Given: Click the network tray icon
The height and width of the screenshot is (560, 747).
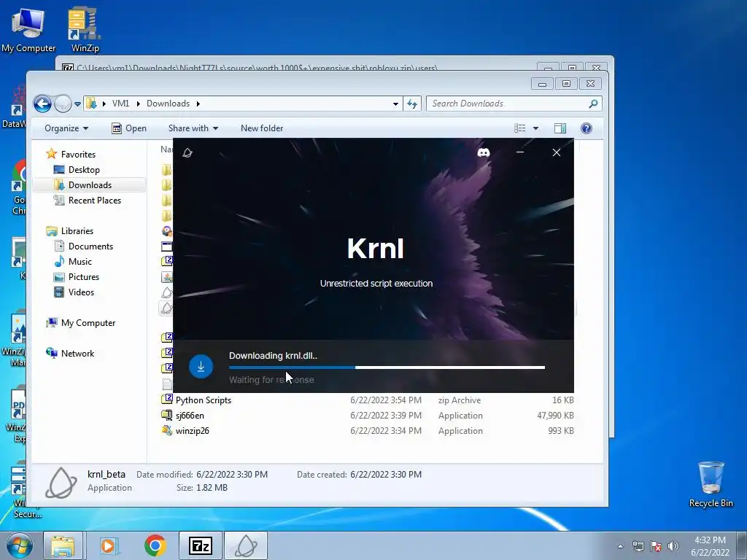Looking at the screenshot, I should click(x=638, y=546).
